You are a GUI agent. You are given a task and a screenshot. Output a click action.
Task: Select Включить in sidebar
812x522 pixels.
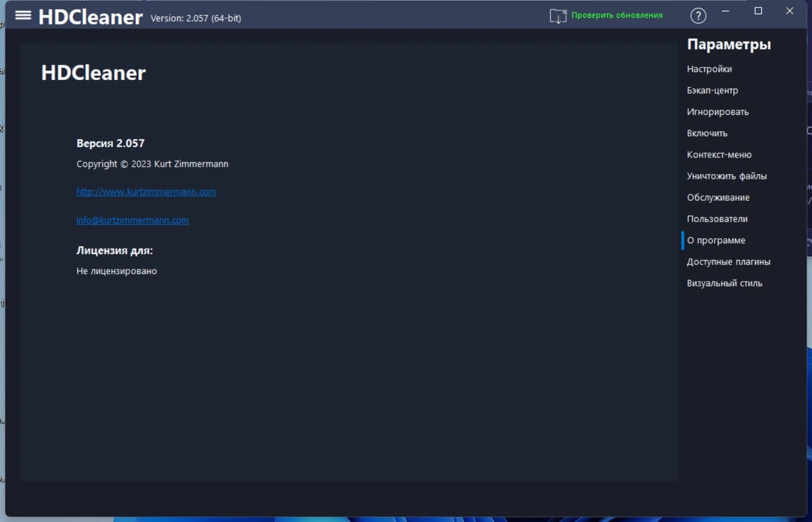point(707,133)
